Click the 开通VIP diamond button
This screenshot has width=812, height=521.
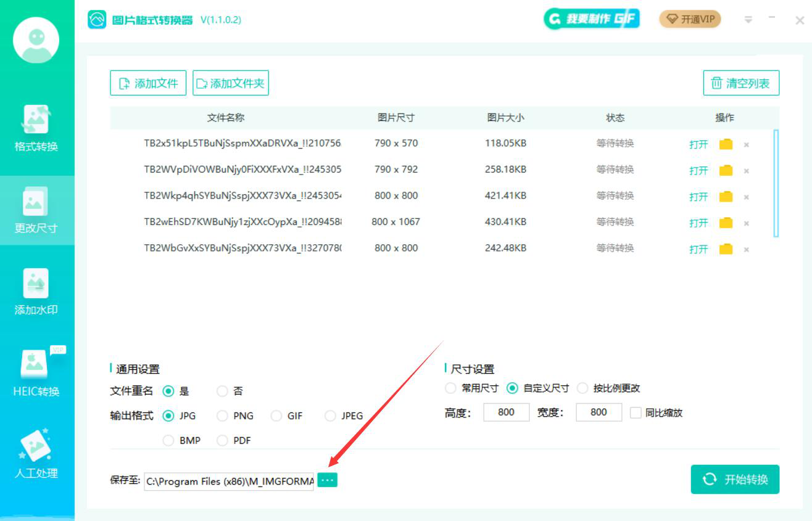[690, 19]
